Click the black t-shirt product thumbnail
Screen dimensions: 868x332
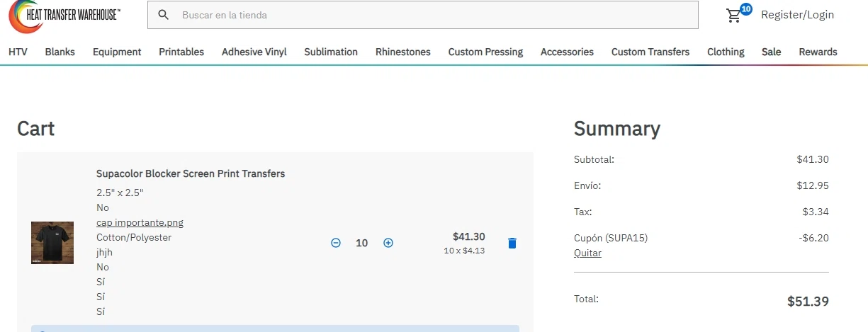pos(52,243)
